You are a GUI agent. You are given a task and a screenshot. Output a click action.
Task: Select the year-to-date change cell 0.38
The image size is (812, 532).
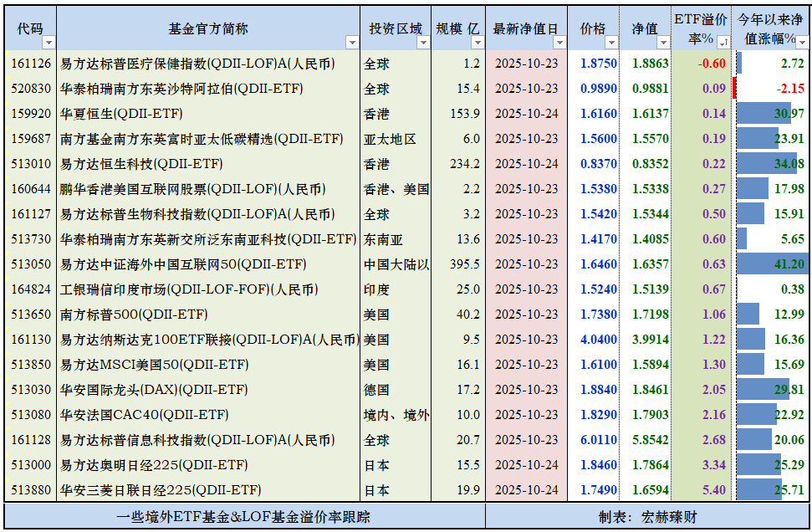[771, 289]
